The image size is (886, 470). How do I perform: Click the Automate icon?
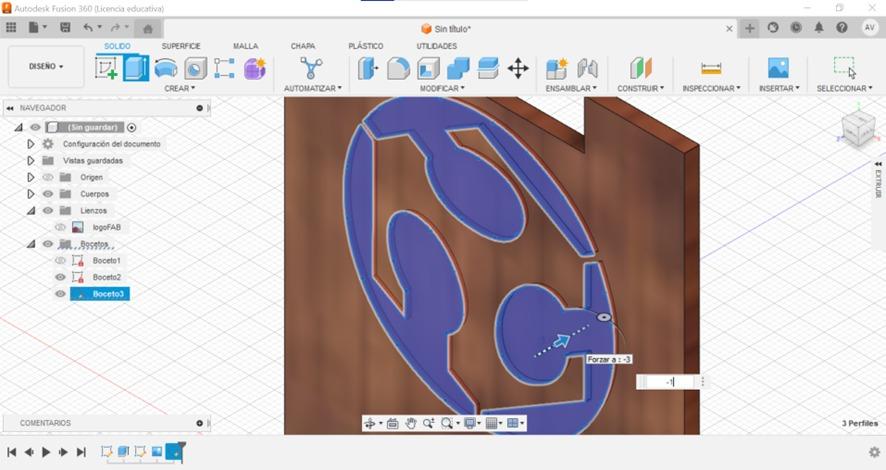[x=311, y=68]
